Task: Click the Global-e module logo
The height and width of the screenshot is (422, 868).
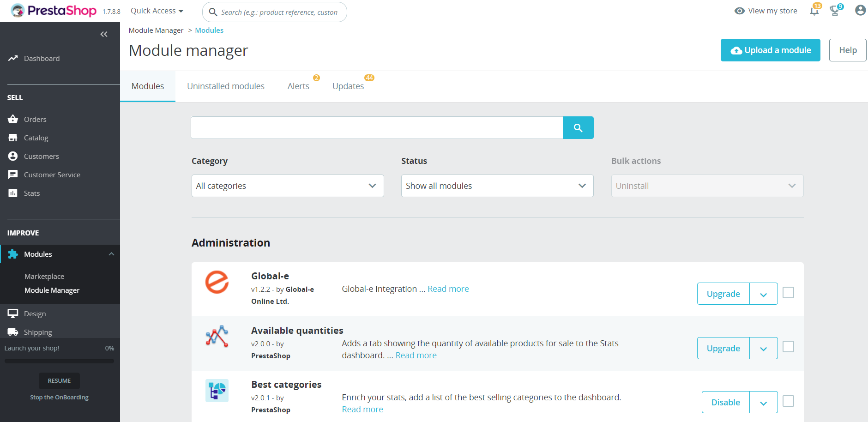Action: (217, 282)
